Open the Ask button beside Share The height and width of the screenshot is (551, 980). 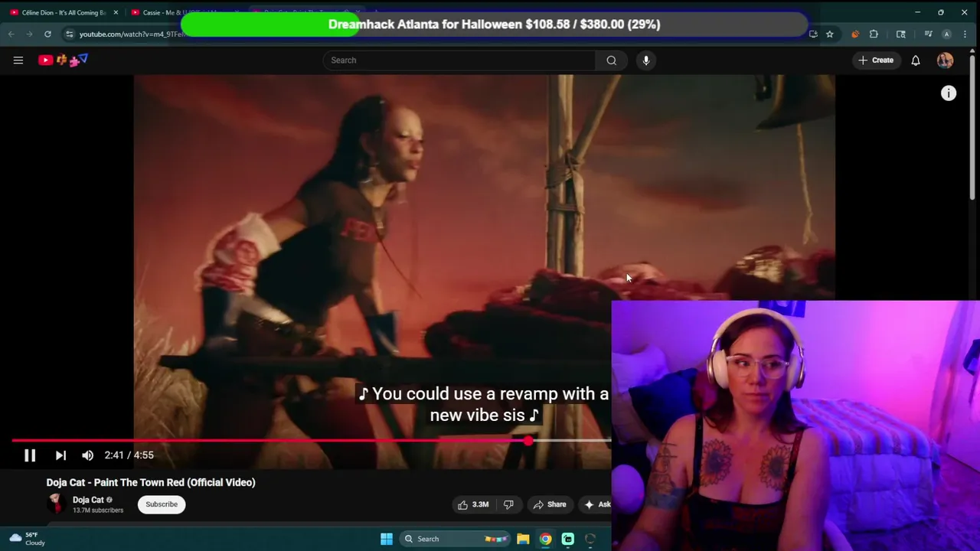click(x=597, y=504)
